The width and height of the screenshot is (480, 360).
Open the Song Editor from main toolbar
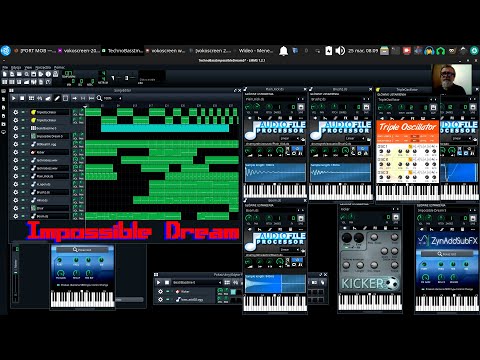pyautogui.click(x=4, y=81)
